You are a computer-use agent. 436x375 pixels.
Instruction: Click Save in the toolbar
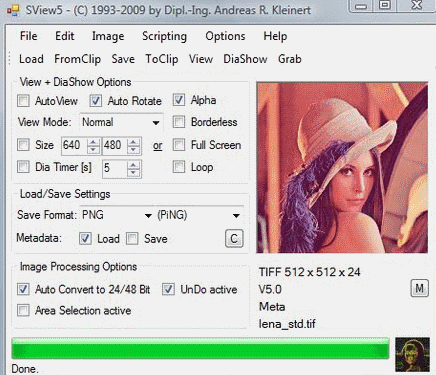[123, 59]
